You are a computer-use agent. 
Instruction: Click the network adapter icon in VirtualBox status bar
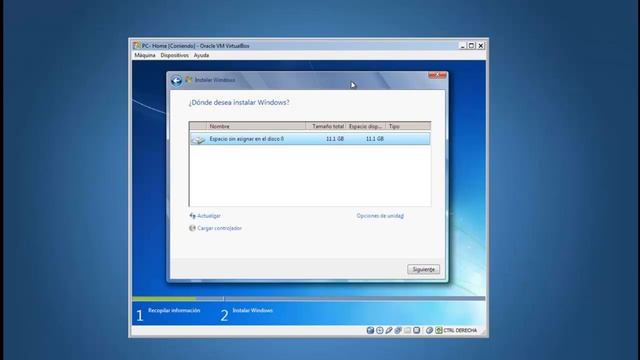[x=398, y=330]
